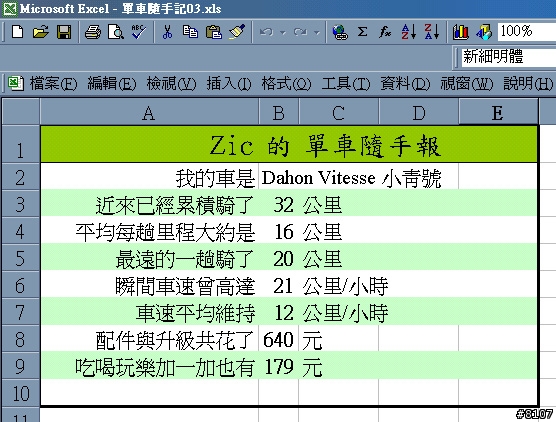
Task: Open the 視窗(W) menu
Action: [467, 84]
